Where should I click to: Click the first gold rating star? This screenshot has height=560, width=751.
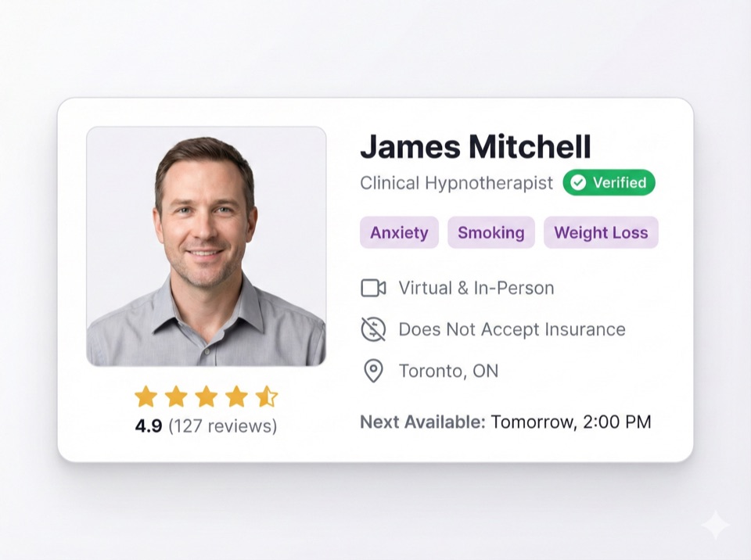pyautogui.click(x=146, y=397)
